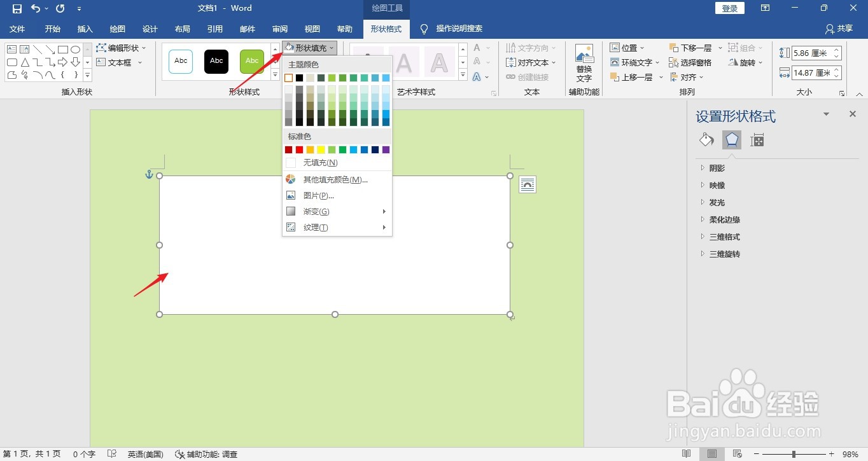
Task: Open the Align (对齐) dropdown
Action: pos(687,77)
